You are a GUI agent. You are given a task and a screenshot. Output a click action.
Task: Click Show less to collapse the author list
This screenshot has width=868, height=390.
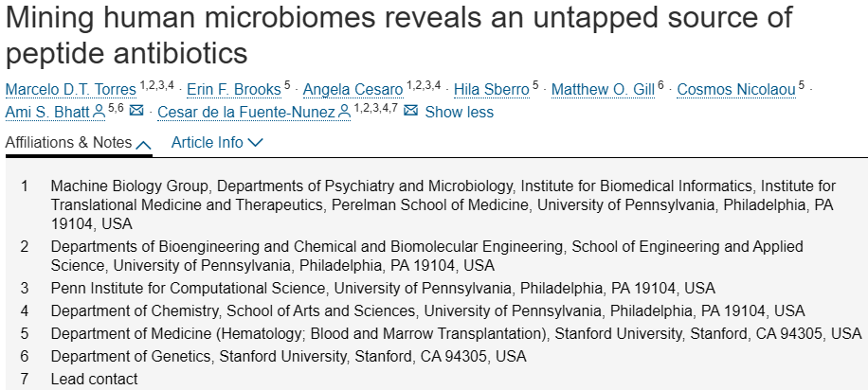[x=459, y=112]
